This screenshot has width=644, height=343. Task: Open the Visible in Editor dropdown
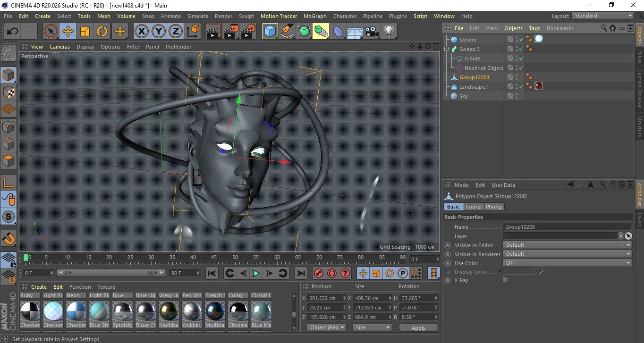tap(568, 245)
